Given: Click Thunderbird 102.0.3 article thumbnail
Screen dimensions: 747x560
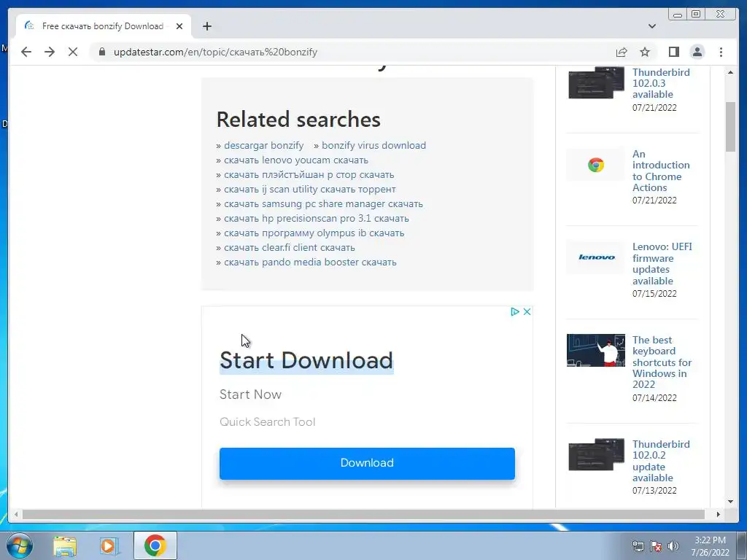Looking at the screenshot, I should pos(596,83).
